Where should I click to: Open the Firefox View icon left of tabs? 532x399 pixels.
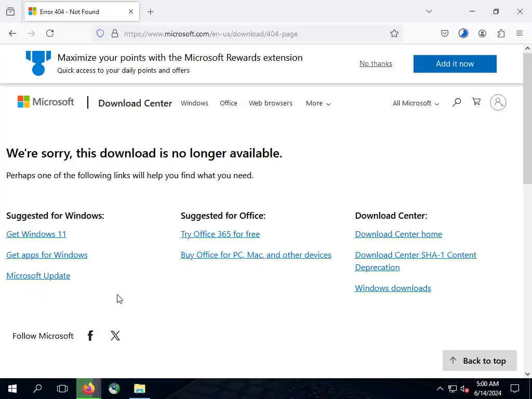[x=10, y=11]
